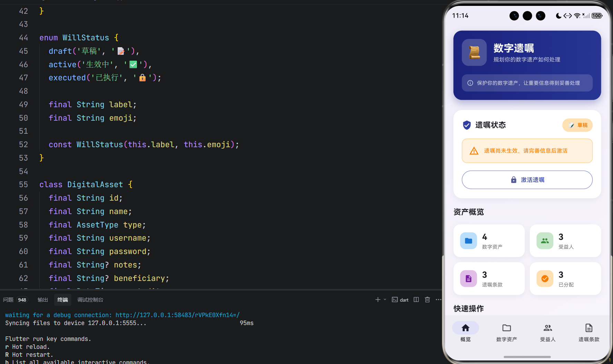Tap the warning triangle icon in alert

click(x=474, y=151)
